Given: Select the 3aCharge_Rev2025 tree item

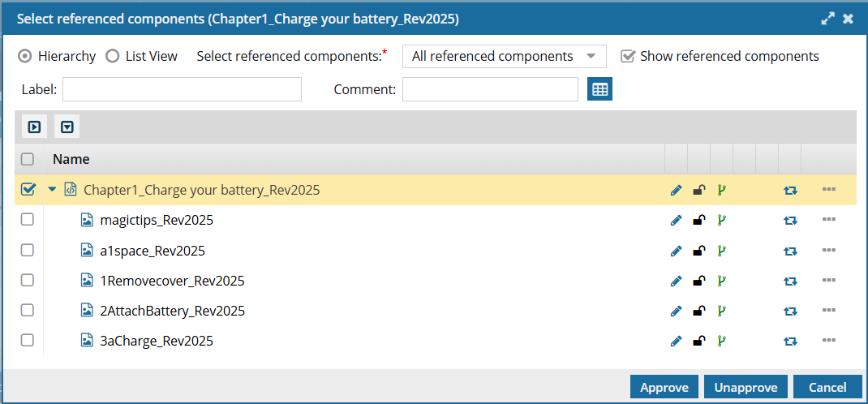Looking at the screenshot, I should click(x=156, y=341).
